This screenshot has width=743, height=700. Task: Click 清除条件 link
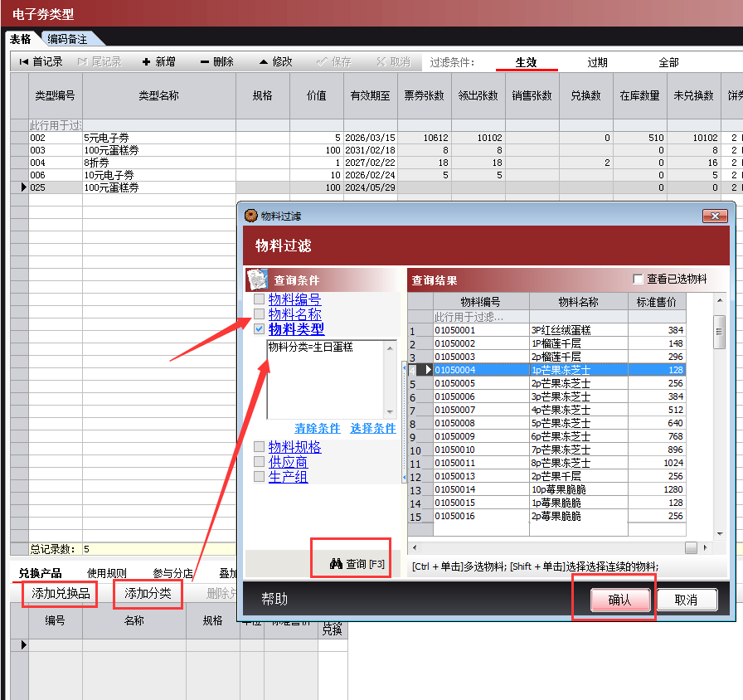[x=318, y=429]
